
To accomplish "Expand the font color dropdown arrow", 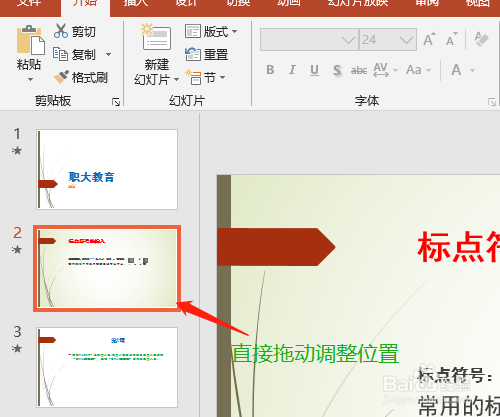I will 472,70.
